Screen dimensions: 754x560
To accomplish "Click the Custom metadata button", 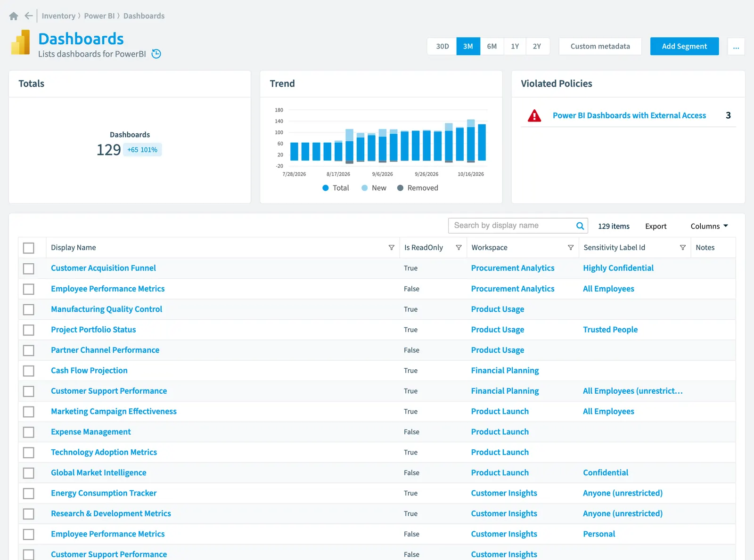I will (600, 47).
